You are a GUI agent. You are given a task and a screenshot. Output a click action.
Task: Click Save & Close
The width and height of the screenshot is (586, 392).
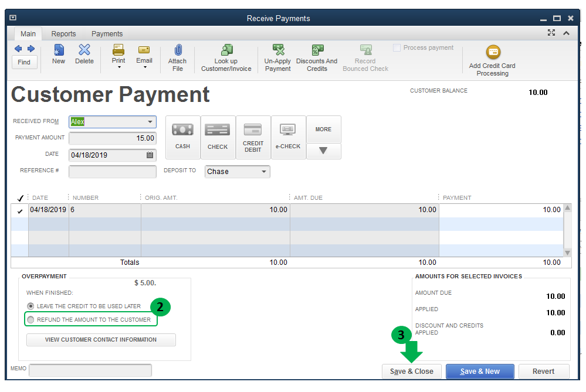point(411,371)
